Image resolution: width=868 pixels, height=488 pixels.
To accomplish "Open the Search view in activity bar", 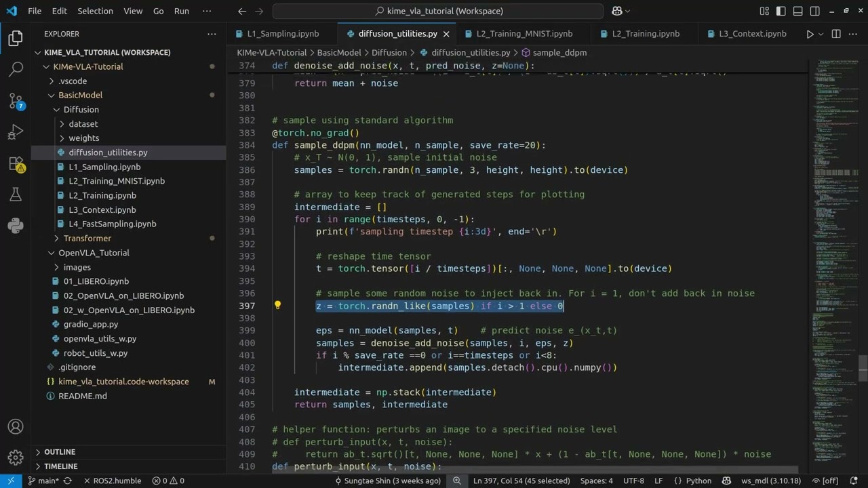I will [x=16, y=69].
